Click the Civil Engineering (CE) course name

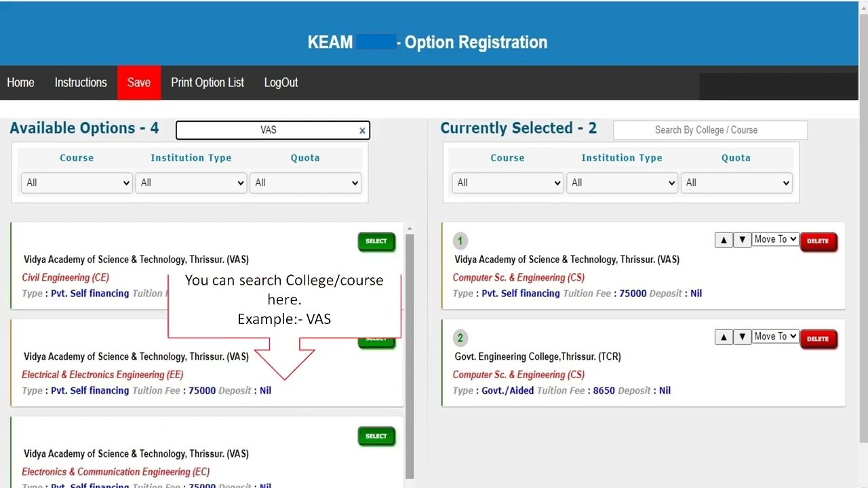pos(65,278)
